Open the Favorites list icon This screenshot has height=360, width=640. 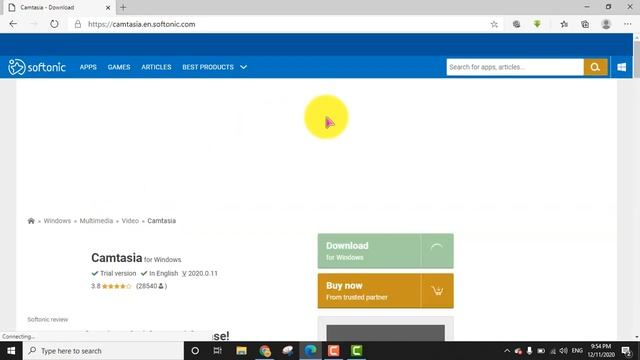click(x=564, y=24)
